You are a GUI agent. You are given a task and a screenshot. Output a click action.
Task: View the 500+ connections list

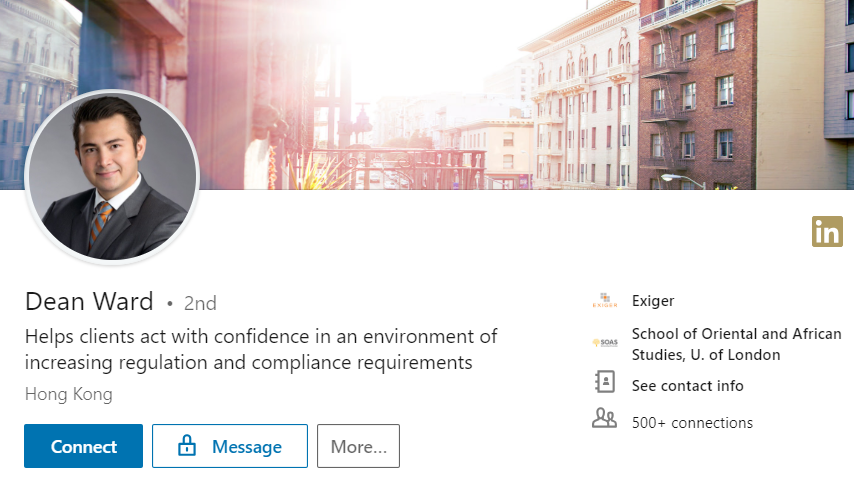[692, 423]
